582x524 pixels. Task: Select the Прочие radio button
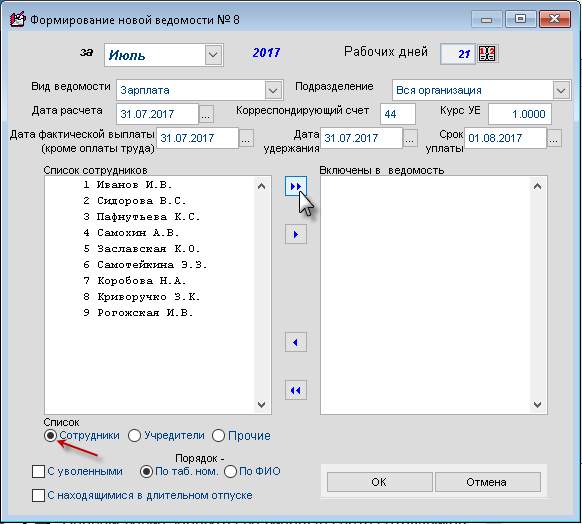point(219,435)
